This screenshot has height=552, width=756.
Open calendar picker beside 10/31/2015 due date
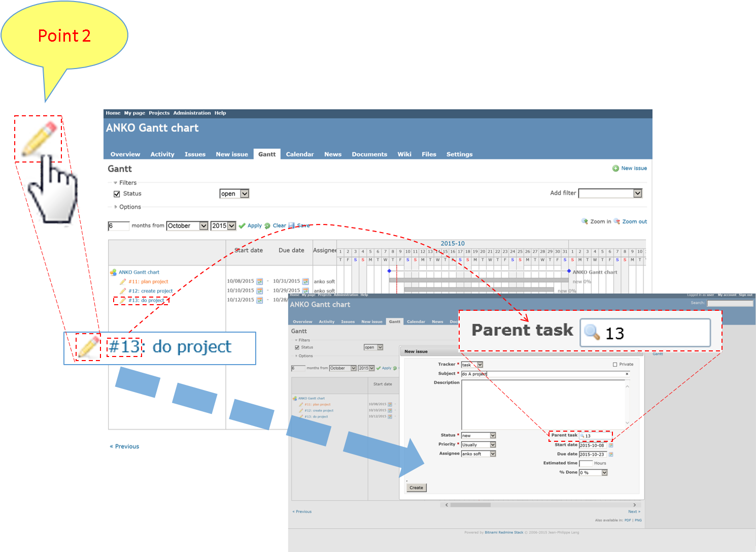click(305, 281)
